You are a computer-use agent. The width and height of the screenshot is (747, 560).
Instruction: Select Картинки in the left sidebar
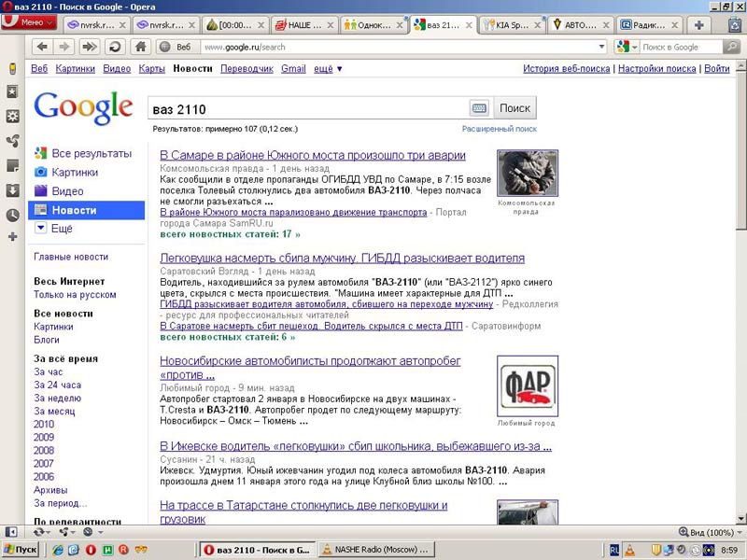(75, 173)
